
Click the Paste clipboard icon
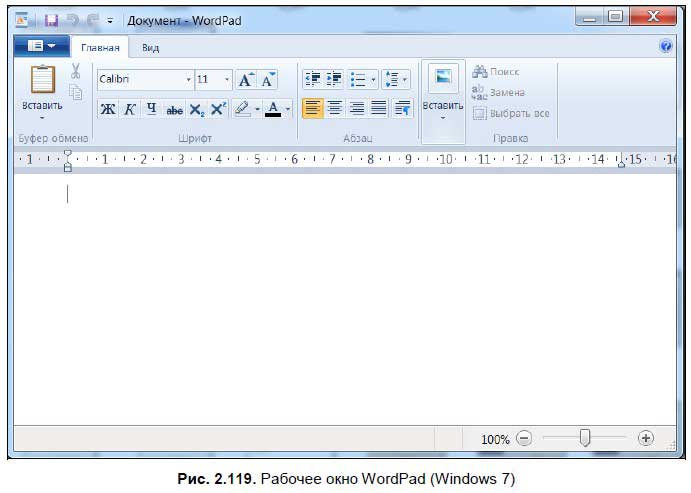42,79
